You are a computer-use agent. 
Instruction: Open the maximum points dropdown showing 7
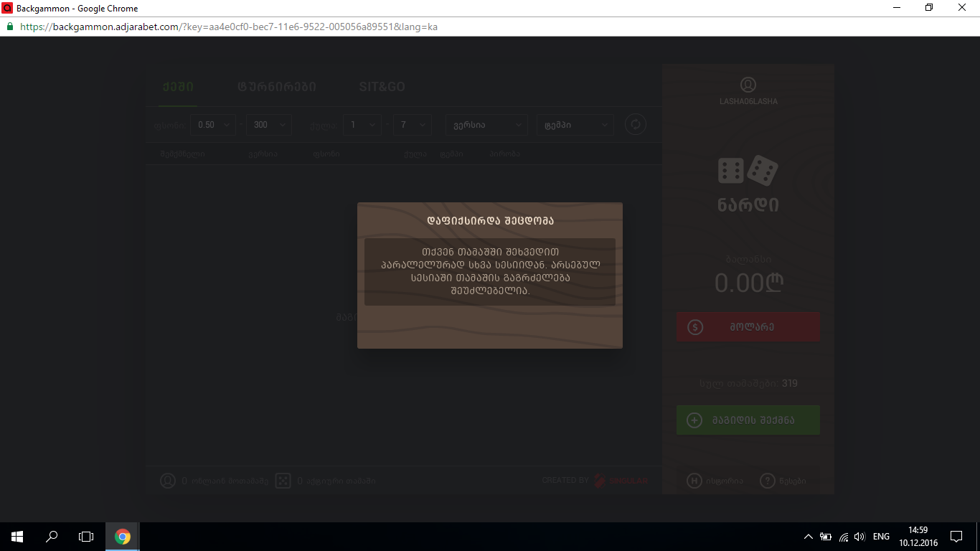pyautogui.click(x=413, y=125)
